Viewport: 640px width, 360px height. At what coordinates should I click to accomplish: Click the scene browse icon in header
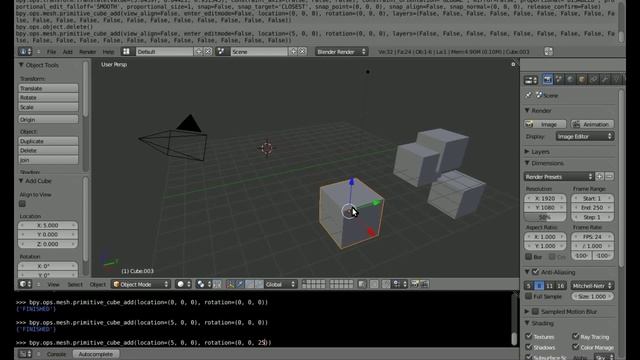221,51
